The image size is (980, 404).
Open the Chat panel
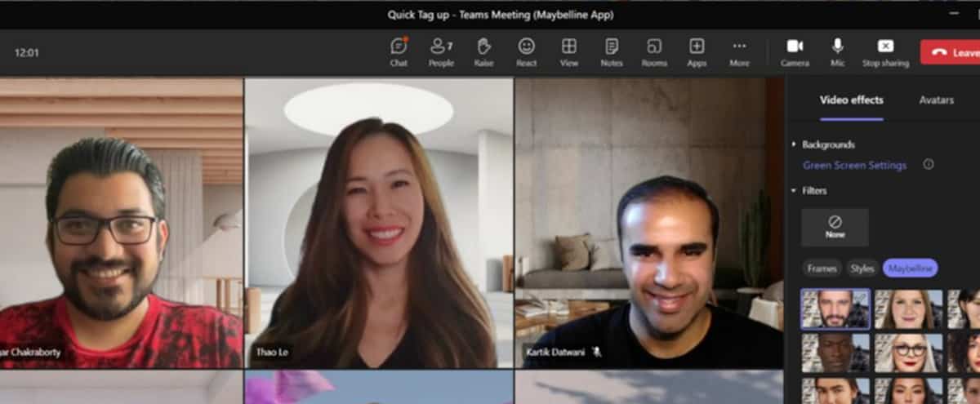(399, 52)
